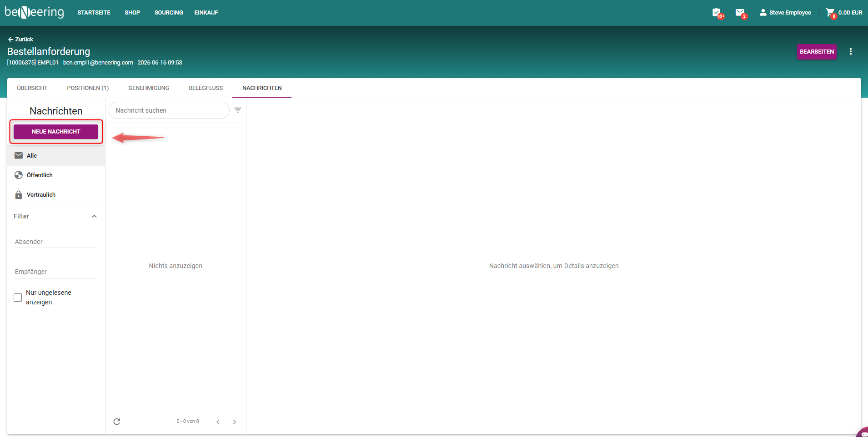Refresh the message list
The width and height of the screenshot is (868, 437).
117,422
